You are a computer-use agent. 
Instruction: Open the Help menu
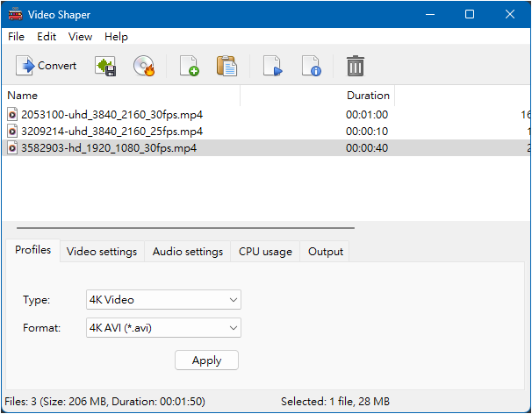(116, 37)
